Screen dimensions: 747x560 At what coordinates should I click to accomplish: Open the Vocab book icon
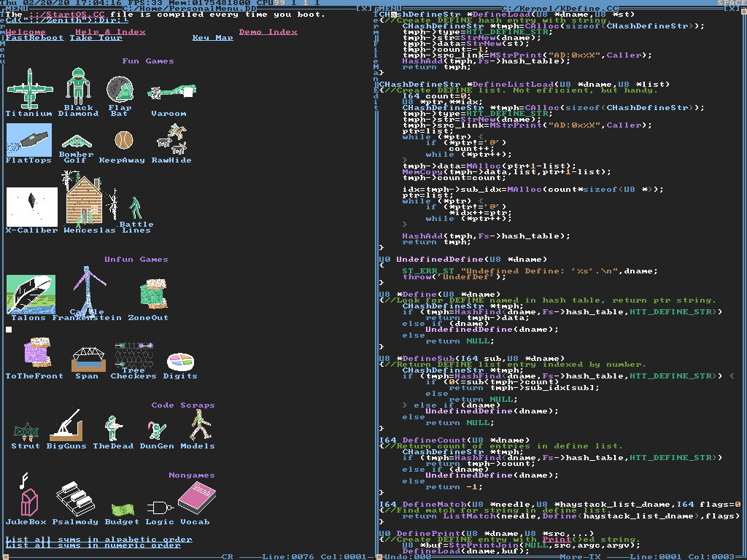coord(197,498)
